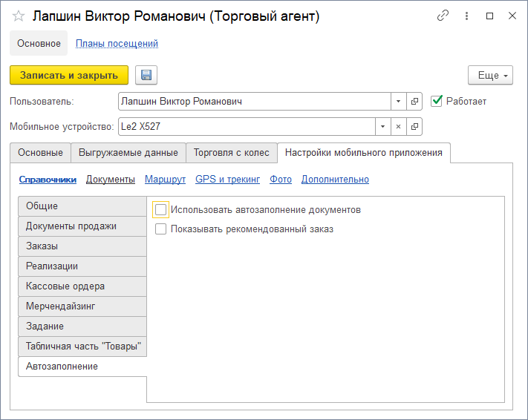Viewport: 528px width, 420px height.
Task: Open the Пользователь record with open-form icon
Action: point(415,101)
